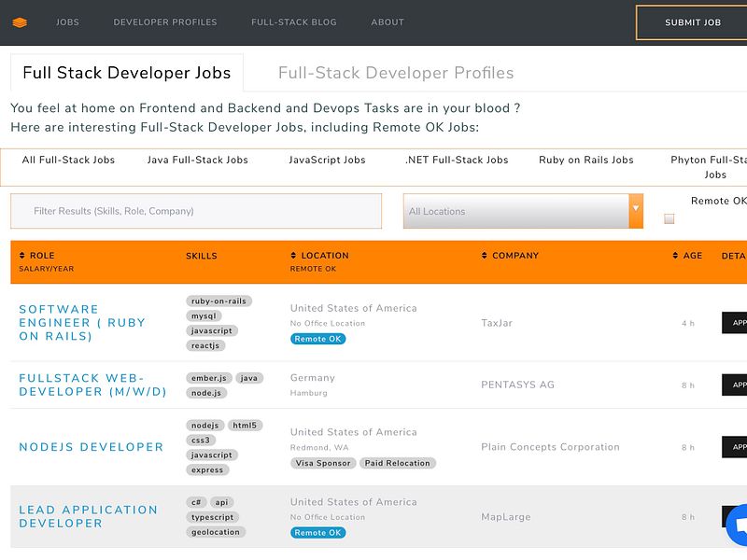Click the Paid Relocation badge
This screenshot has width=747, height=560.
point(397,462)
